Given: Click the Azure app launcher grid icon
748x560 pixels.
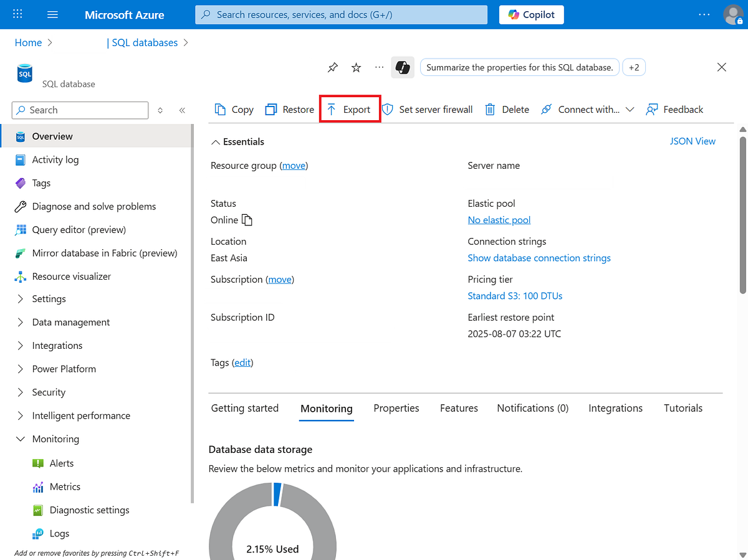Looking at the screenshot, I should [17, 14].
